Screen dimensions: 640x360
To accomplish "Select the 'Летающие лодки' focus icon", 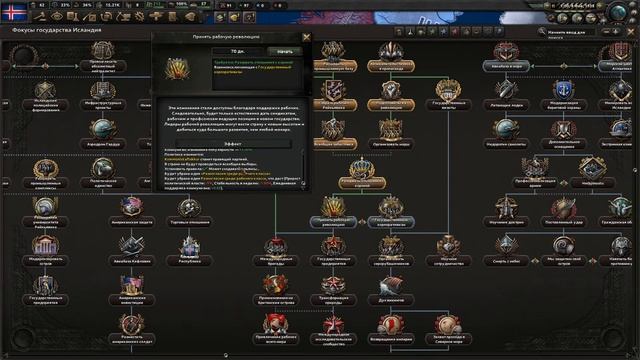I will coord(506,90).
